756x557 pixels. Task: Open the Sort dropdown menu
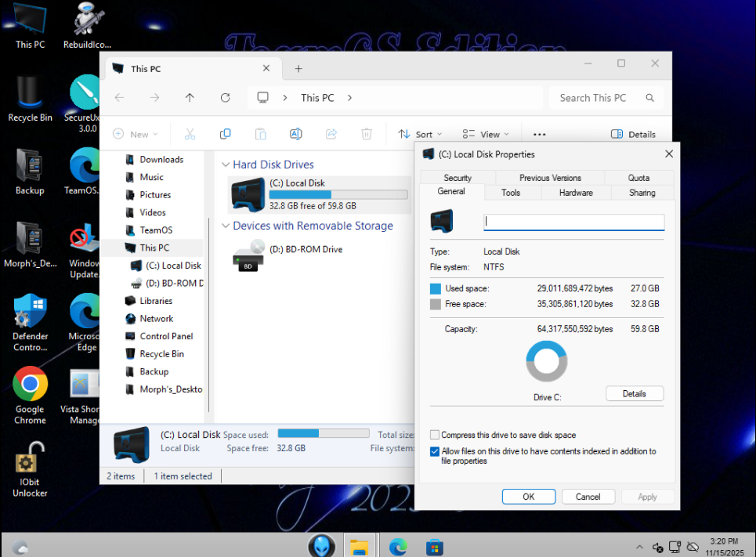420,134
